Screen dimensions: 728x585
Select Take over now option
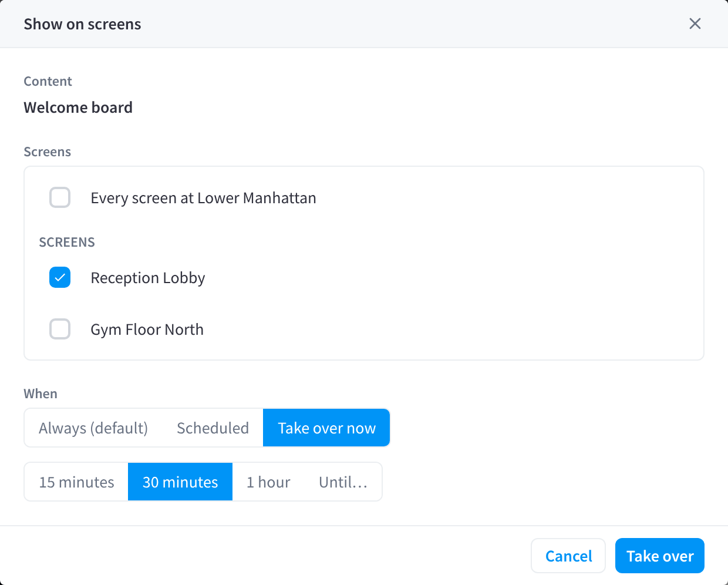coord(326,428)
